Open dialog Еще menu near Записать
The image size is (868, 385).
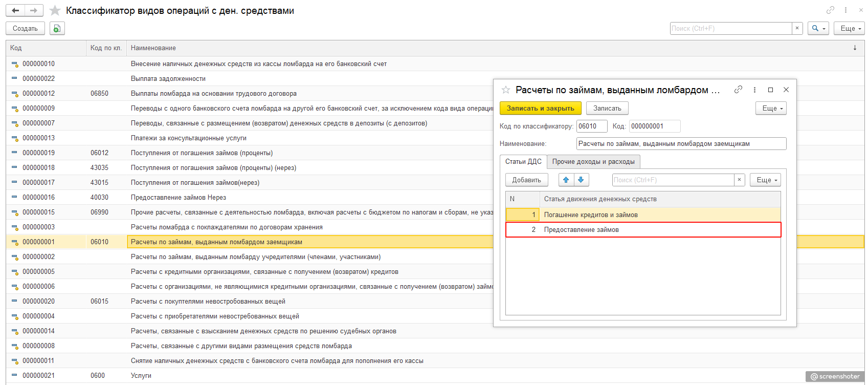coord(771,108)
